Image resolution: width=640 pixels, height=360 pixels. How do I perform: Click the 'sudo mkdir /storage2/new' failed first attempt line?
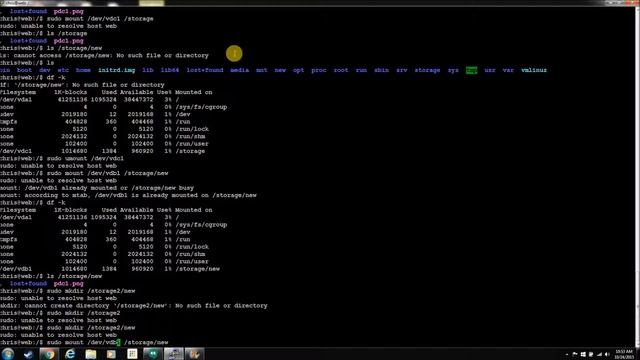[67, 291]
